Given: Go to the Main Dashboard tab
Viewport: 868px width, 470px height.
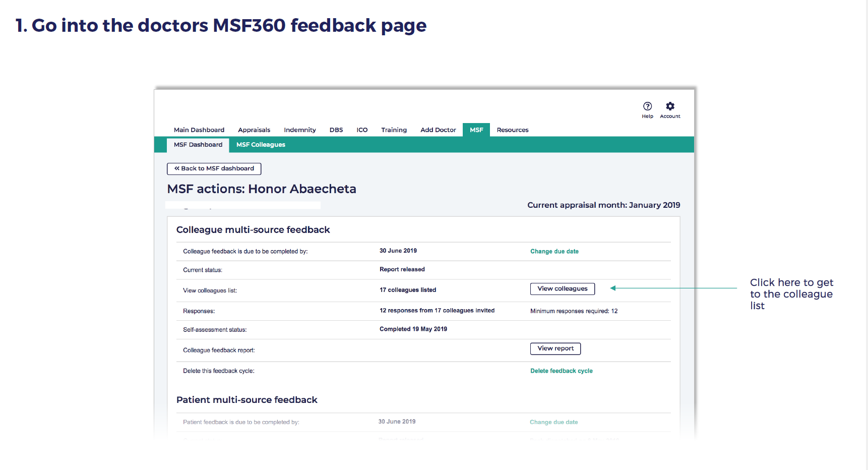Looking at the screenshot, I should [199, 130].
